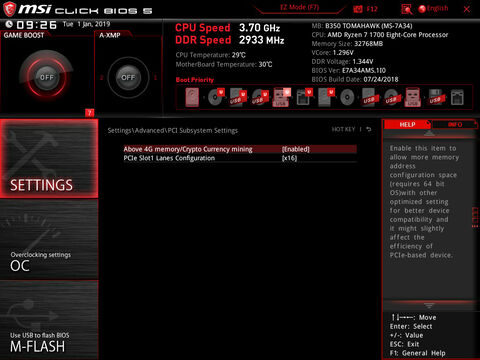Click the 09:26 time display
Image resolution: width=480 pixels, height=360 pixels.
pyautogui.click(x=37, y=25)
